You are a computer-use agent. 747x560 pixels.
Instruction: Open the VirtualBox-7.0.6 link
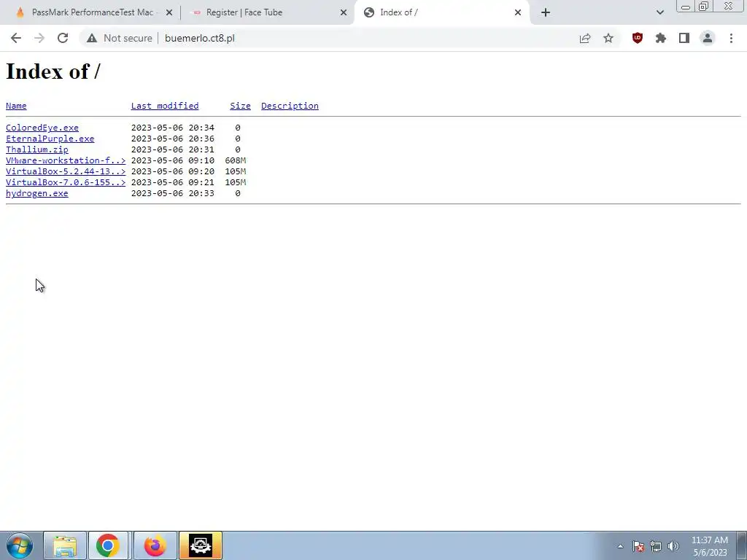click(x=66, y=182)
